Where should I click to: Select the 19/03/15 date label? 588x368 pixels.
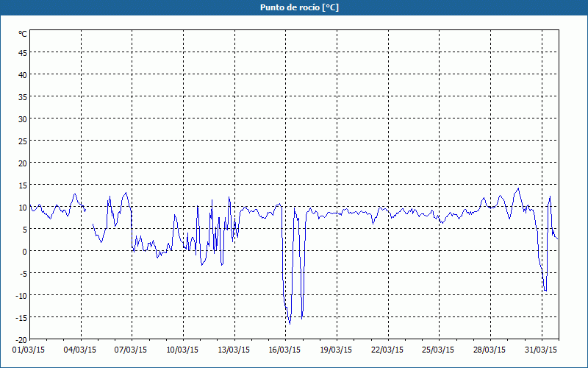[x=336, y=350]
